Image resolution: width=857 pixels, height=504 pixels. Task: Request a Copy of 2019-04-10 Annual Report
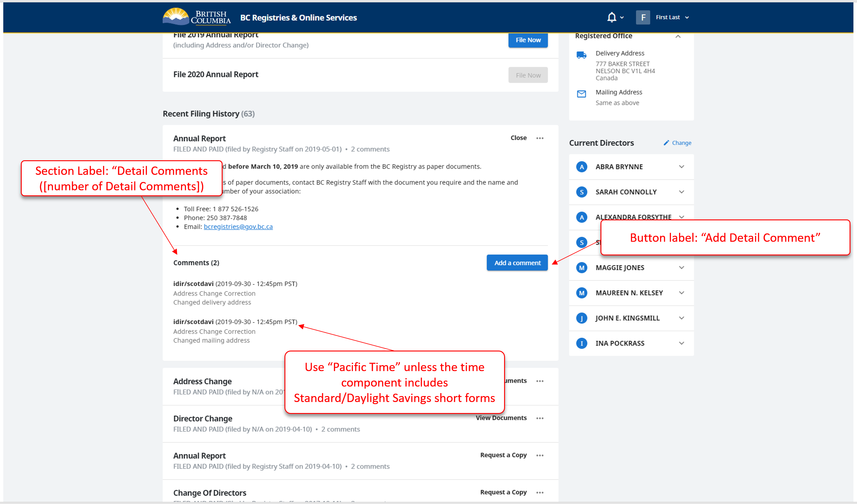503,455
